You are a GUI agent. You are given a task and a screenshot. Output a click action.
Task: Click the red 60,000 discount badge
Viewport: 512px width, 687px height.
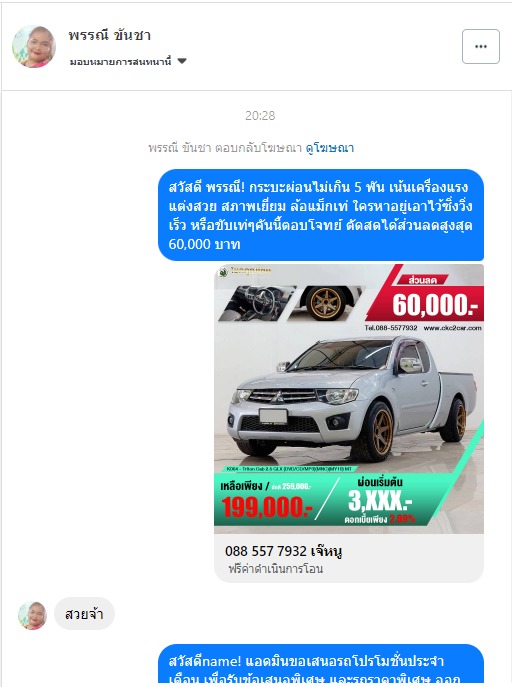(x=427, y=297)
